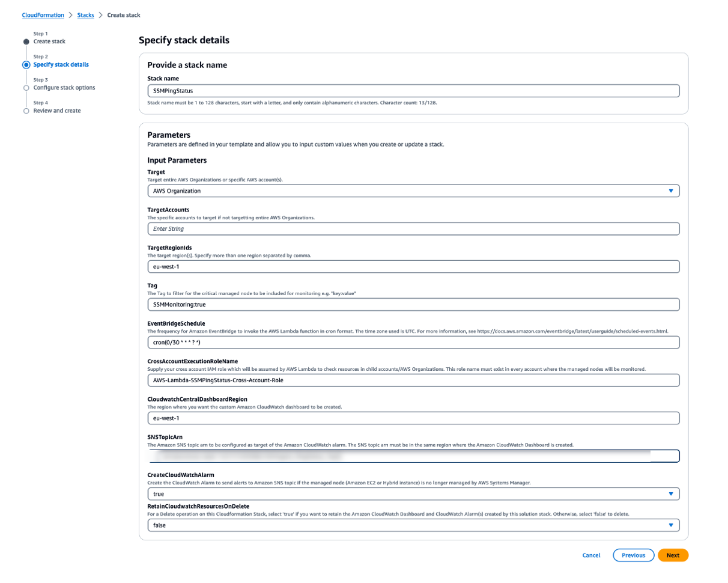Select the Step 1 Create stack step
728x583 pixels.
[49, 41]
